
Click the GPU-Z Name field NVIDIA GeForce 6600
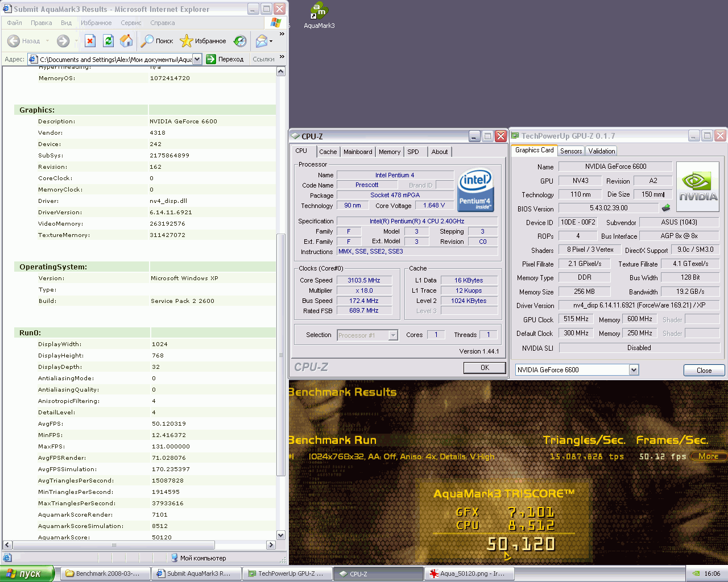615,167
